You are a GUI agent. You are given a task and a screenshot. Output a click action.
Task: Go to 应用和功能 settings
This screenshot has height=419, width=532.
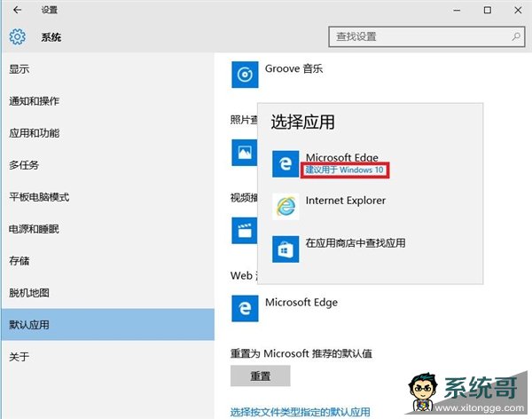107,133
